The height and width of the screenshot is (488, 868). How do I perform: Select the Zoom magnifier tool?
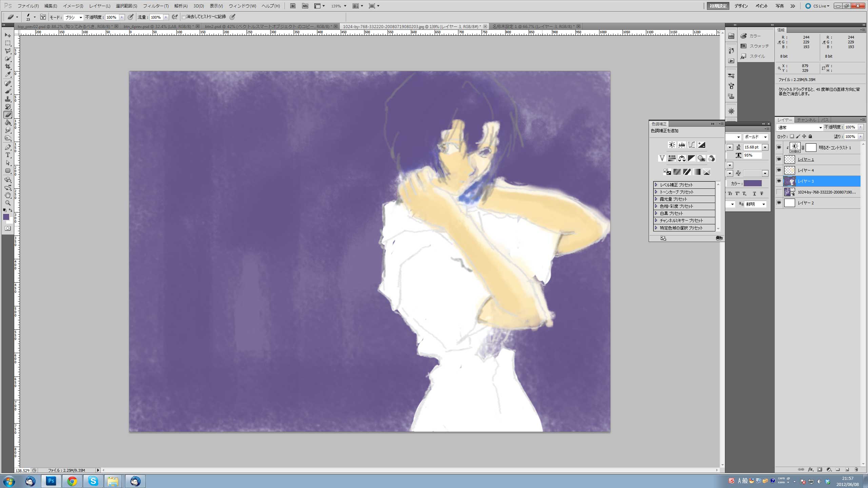(8, 203)
